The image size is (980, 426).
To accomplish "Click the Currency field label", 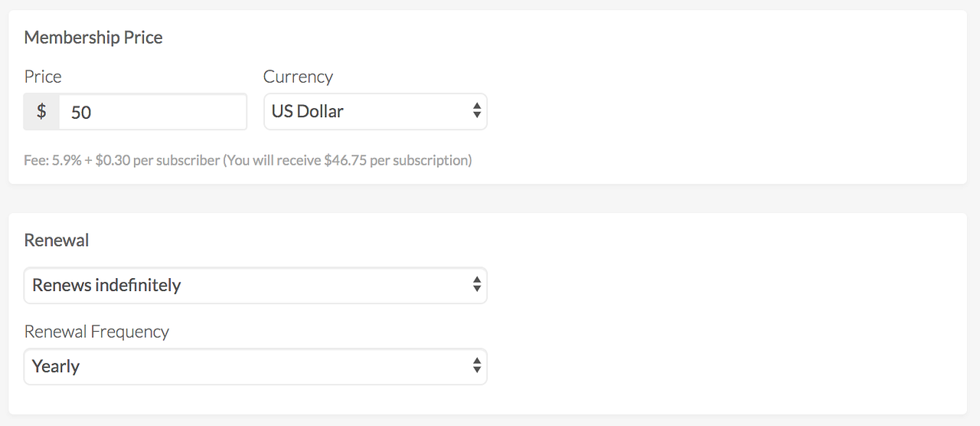I will coord(298,77).
